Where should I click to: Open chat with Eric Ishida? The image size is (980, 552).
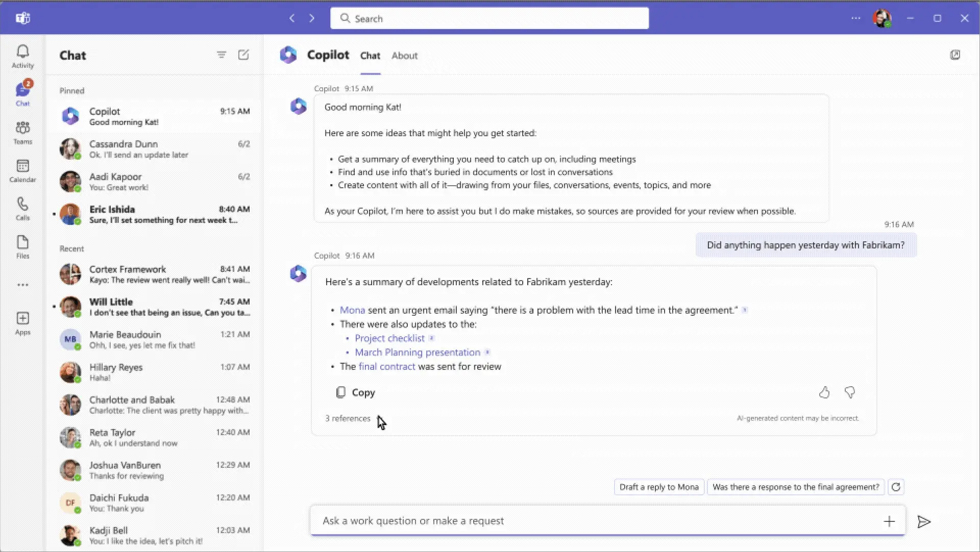pos(154,214)
